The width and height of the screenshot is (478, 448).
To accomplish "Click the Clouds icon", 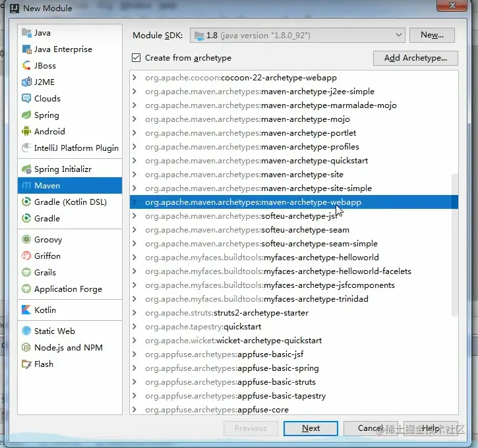I will click(26, 98).
